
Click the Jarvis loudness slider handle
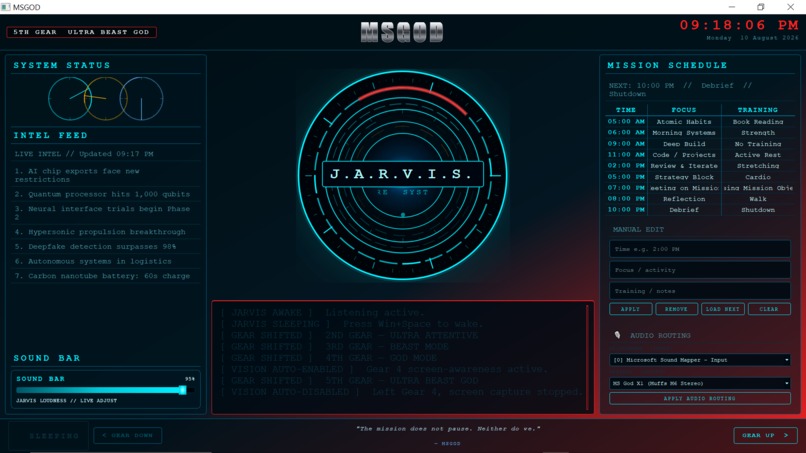coord(182,390)
